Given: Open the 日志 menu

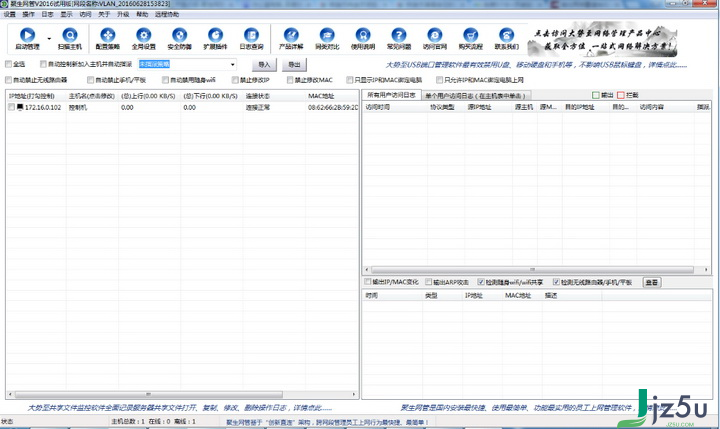Looking at the screenshot, I should click(47, 14).
